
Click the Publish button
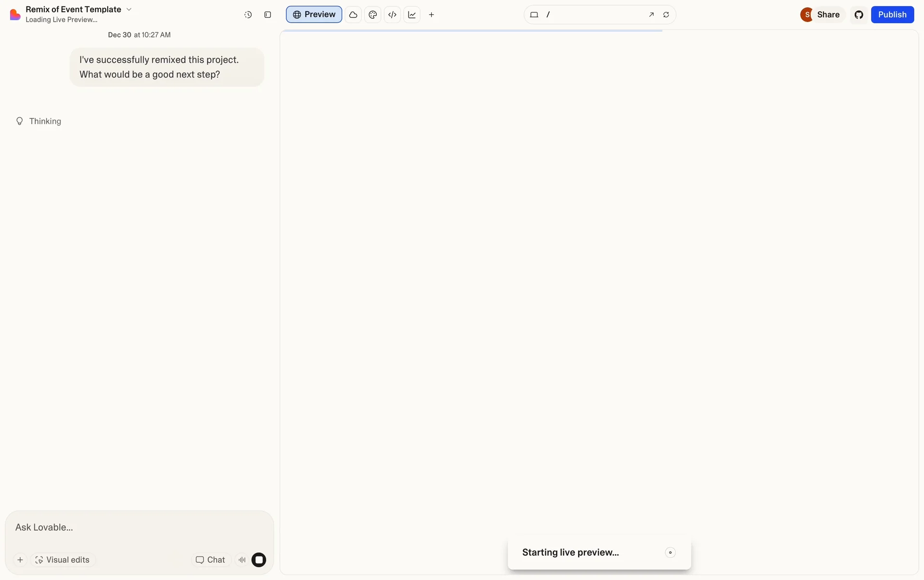(x=892, y=14)
